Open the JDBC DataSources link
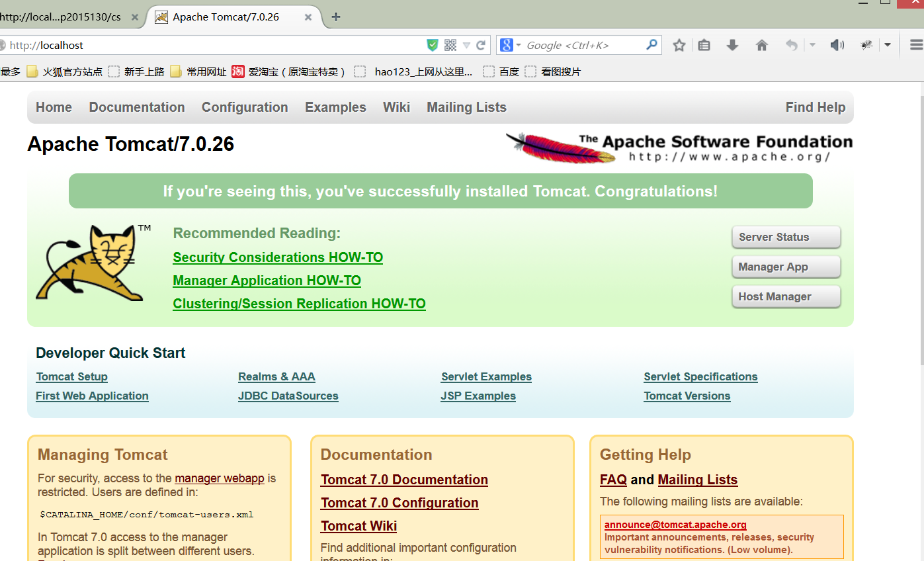The image size is (924, 561). point(288,396)
